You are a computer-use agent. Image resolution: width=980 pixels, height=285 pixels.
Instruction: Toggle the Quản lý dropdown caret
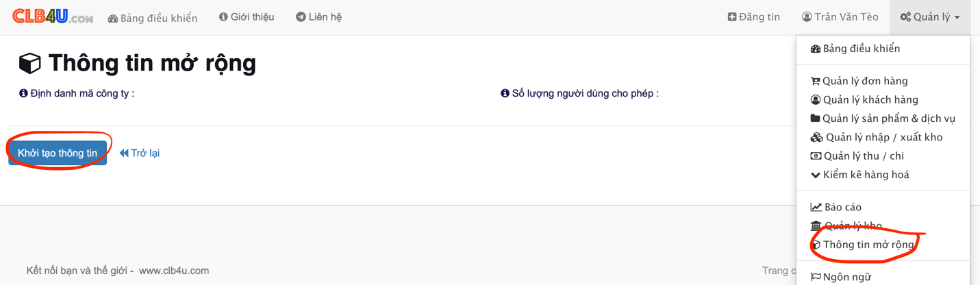(957, 18)
